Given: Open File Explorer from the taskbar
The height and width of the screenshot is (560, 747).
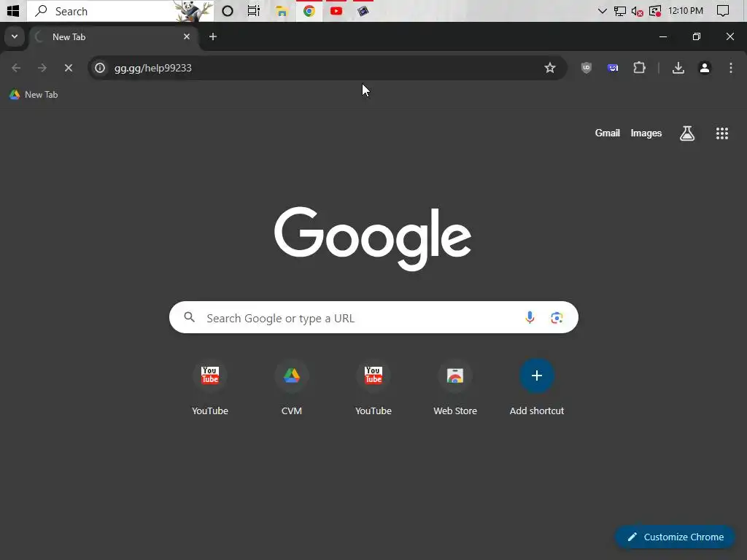Looking at the screenshot, I should click(x=282, y=10).
